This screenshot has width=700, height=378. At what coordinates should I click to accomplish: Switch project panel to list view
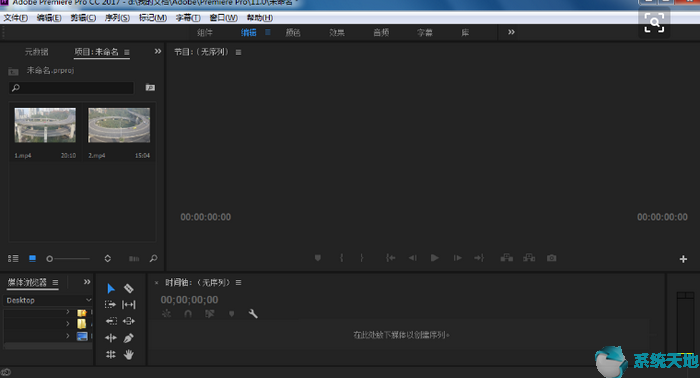click(x=13, y=258)
